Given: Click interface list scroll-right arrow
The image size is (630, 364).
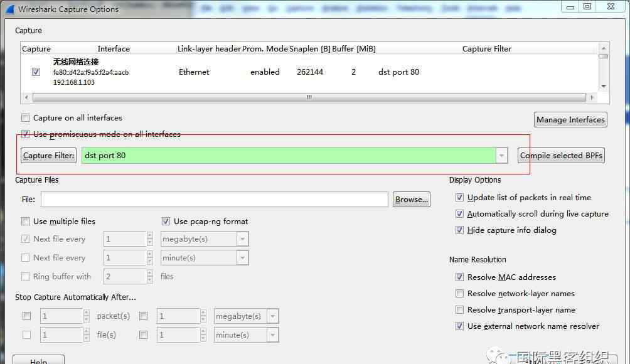Looking at the screenshot, I should point(592,97).
